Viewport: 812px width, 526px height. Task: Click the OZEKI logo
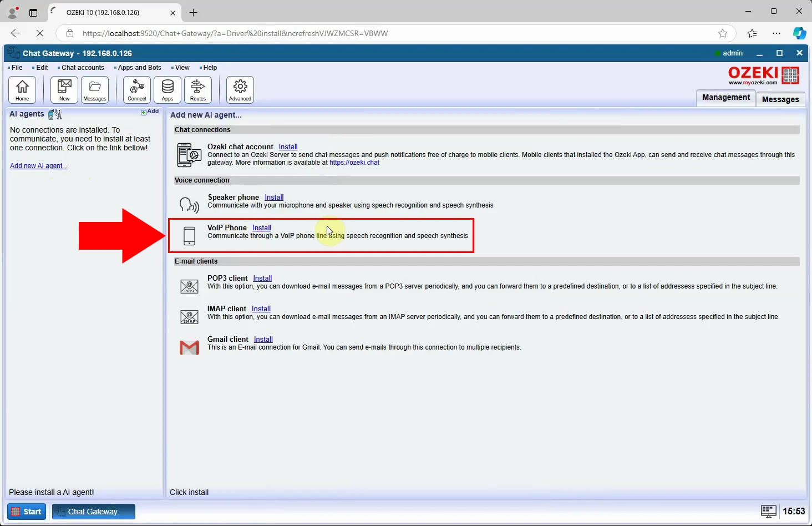(x=763, y=75)
